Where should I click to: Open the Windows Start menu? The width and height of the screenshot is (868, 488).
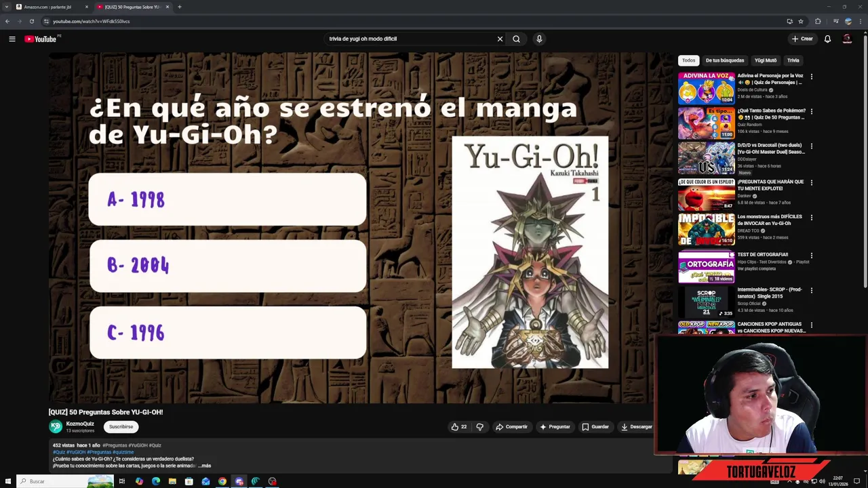7,481
